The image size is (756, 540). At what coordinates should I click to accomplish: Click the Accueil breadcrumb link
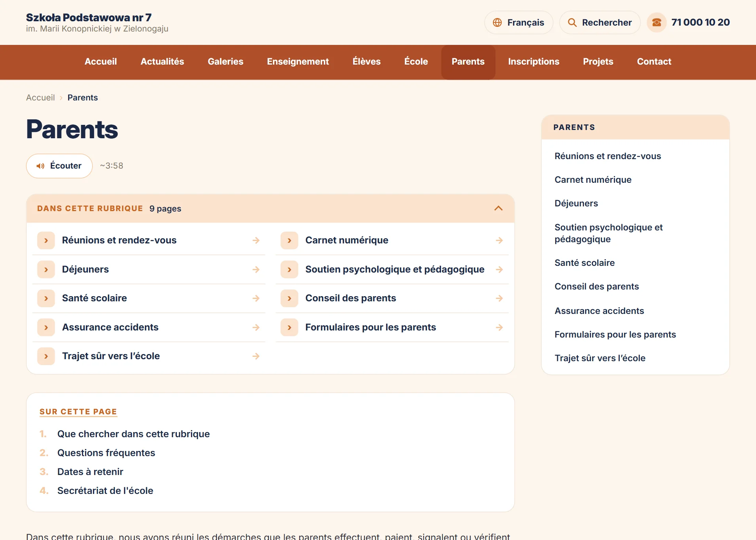pos(41,98)
